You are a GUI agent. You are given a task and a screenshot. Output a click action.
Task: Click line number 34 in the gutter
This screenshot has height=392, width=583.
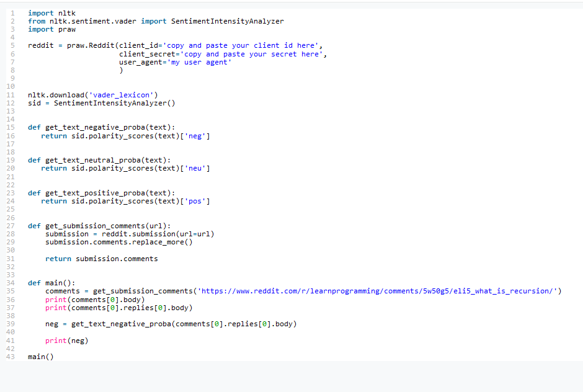11,283
